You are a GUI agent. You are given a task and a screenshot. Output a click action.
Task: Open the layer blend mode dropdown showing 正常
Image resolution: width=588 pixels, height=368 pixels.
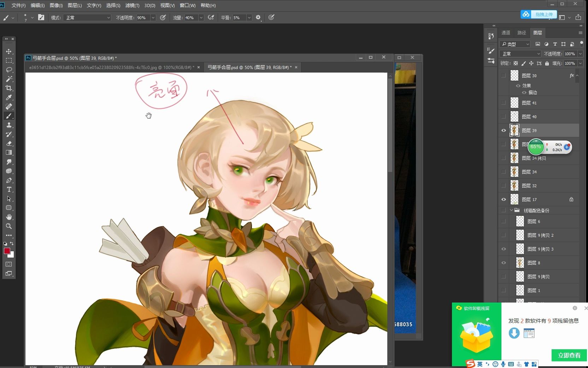[520, 53]
